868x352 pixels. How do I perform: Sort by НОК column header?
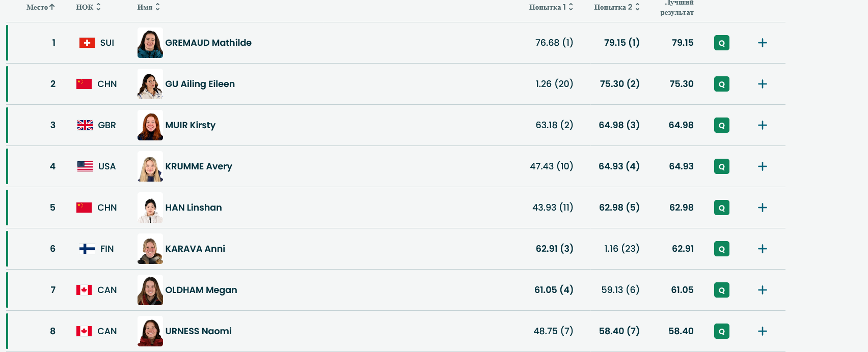point(88,7)
